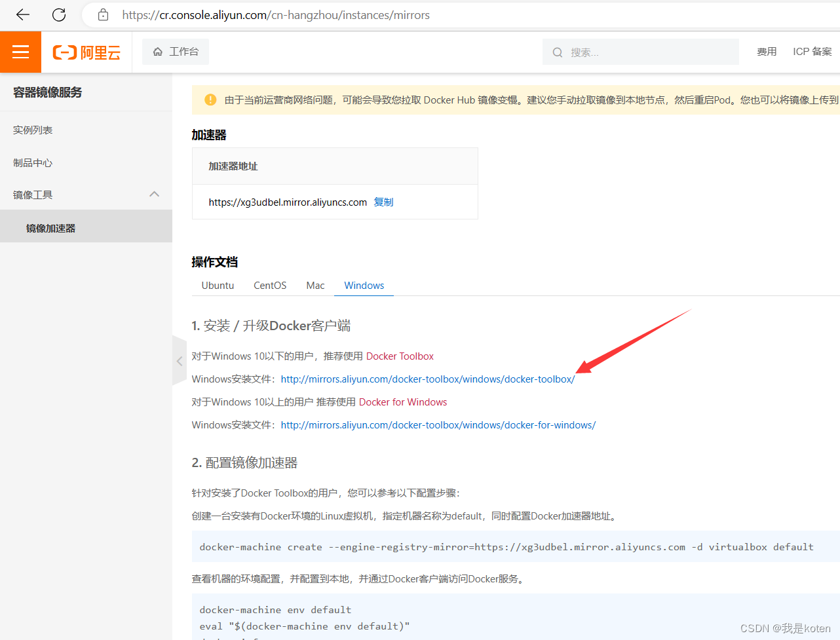Select 镜像加速器 in the sidebar

tap(86, 227)
